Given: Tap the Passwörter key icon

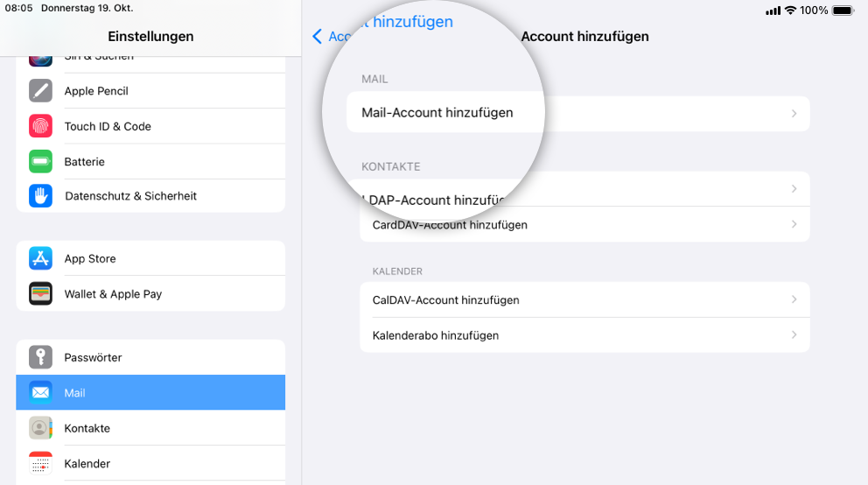Looking at the screenshot, I should (x=40, y=358).
